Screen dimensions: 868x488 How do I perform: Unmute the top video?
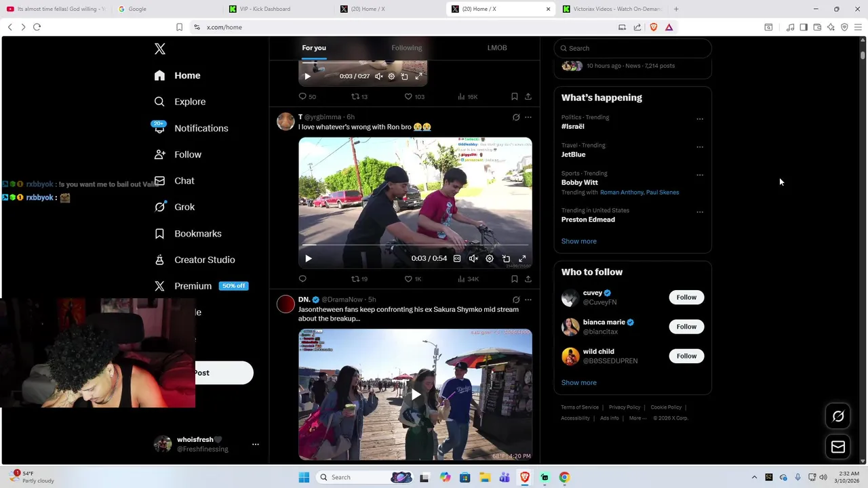click(378, 77)
